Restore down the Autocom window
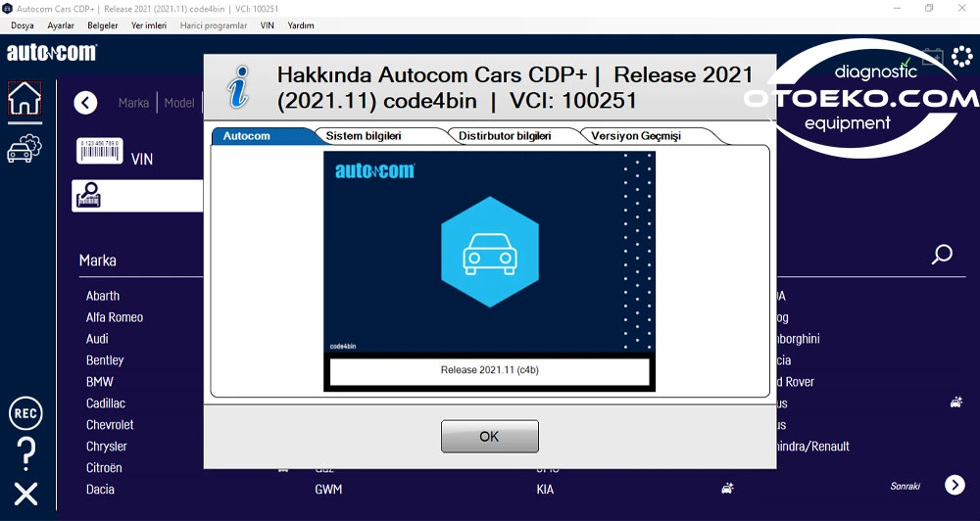 click(929, 8)
